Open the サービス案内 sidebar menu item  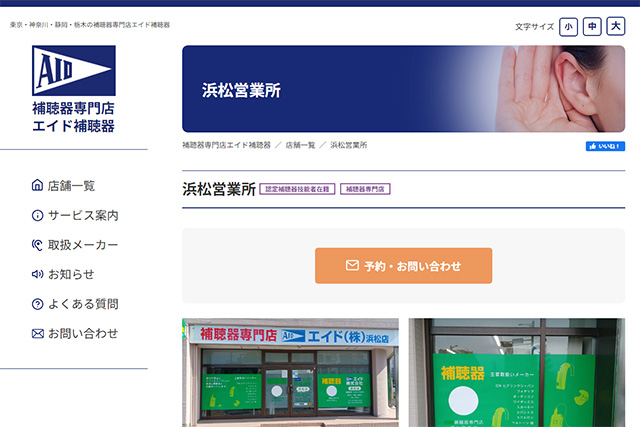click(83, 215)
